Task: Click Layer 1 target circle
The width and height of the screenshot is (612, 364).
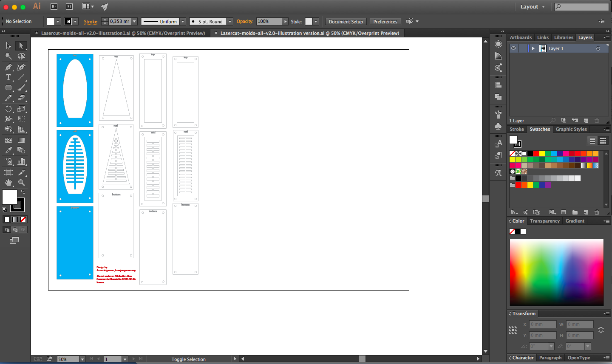Action: [x=598, y=48]
